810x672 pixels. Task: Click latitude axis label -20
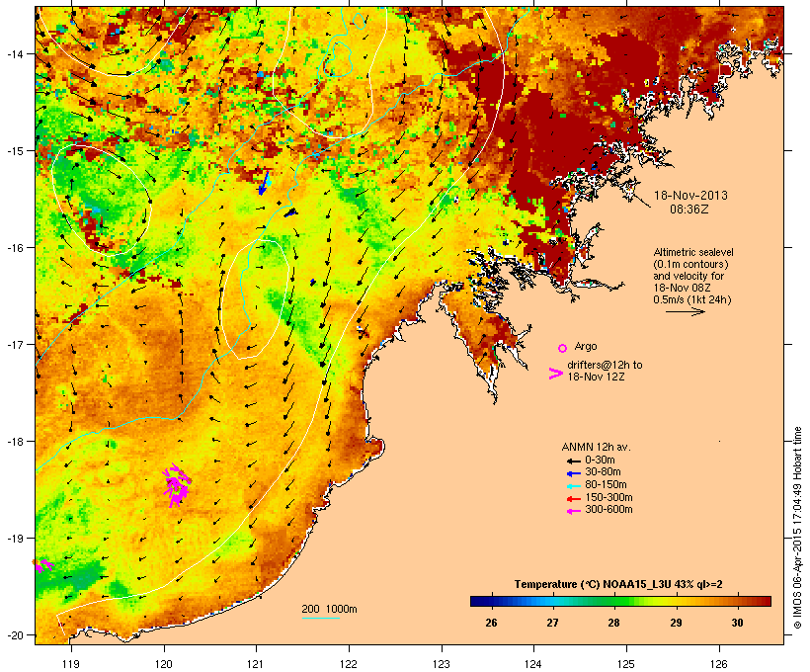[15, 634]
